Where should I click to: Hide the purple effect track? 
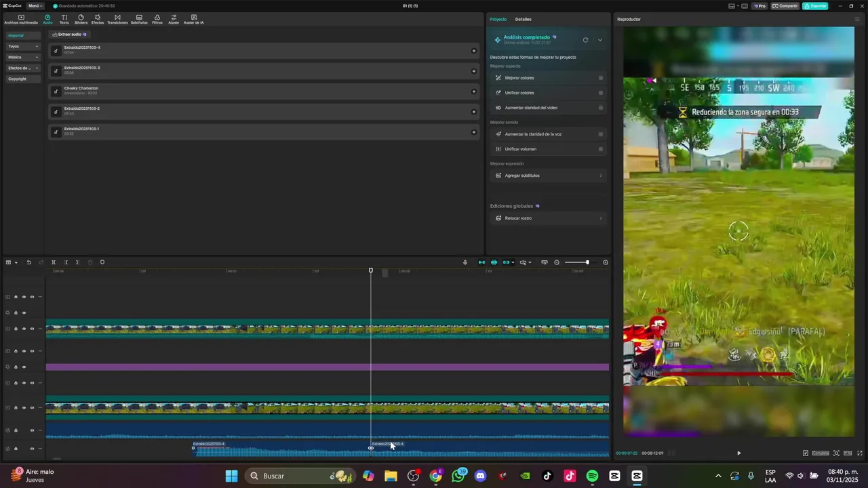coord(24,367)
